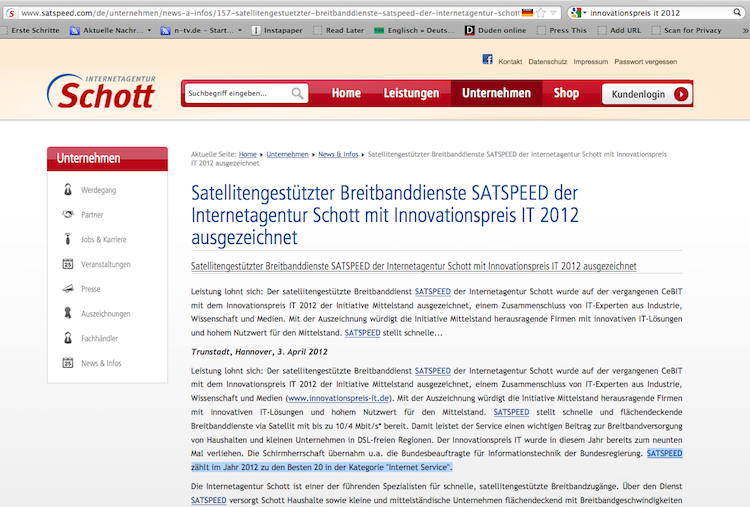This screenshot has width=750, height=507.
Task: Click the Werdegang sidebar icon
Action: click(68, 189)
